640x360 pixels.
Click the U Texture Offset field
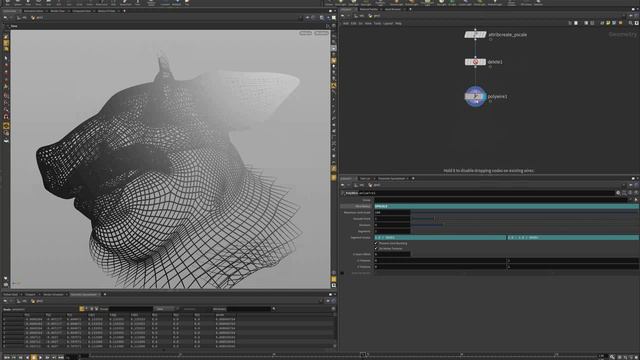(x=392, y=254)
